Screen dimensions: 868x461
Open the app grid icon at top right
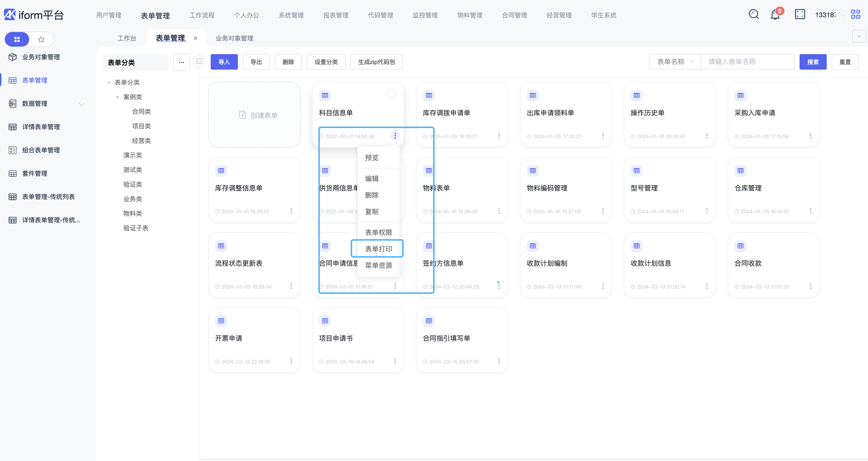[855, 15]
